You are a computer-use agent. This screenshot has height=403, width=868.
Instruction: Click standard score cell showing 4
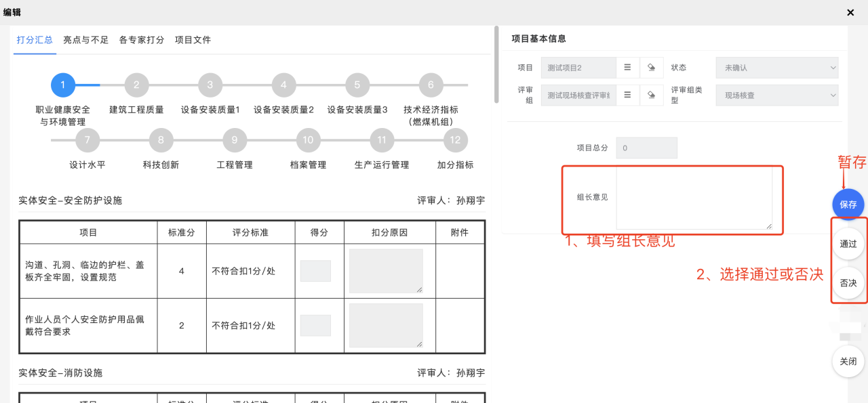click(182, 271)
